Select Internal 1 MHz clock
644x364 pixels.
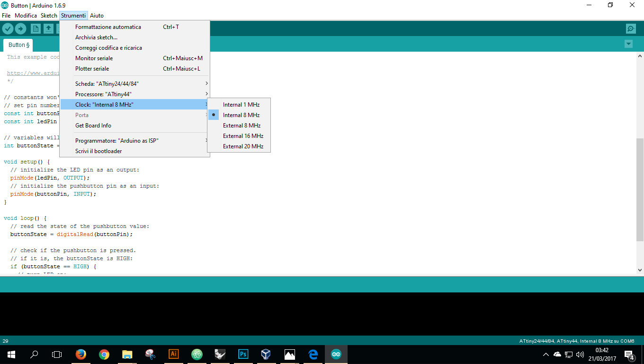(239, 105)
